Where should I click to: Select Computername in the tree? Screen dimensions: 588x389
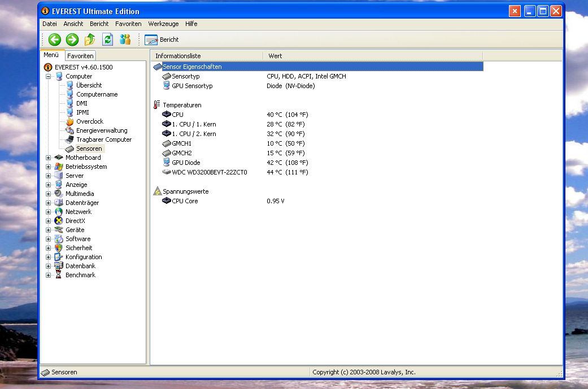97,94
